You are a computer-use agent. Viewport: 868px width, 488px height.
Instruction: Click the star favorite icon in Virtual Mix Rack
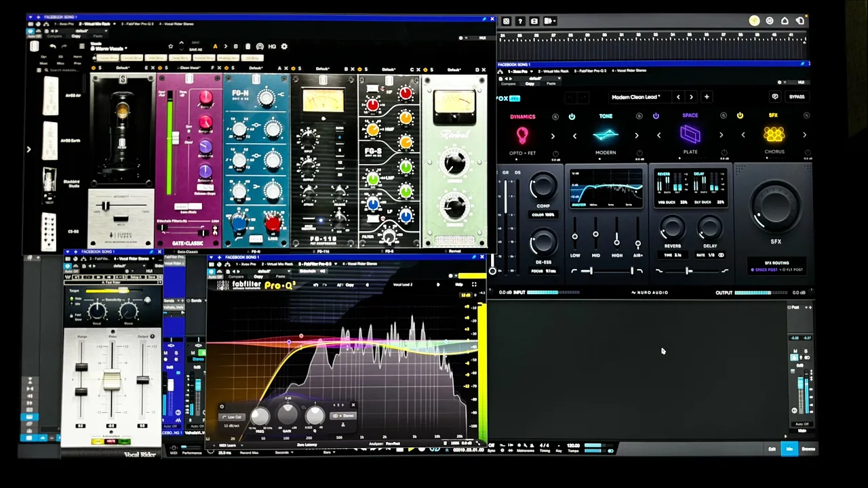(170, 47)
